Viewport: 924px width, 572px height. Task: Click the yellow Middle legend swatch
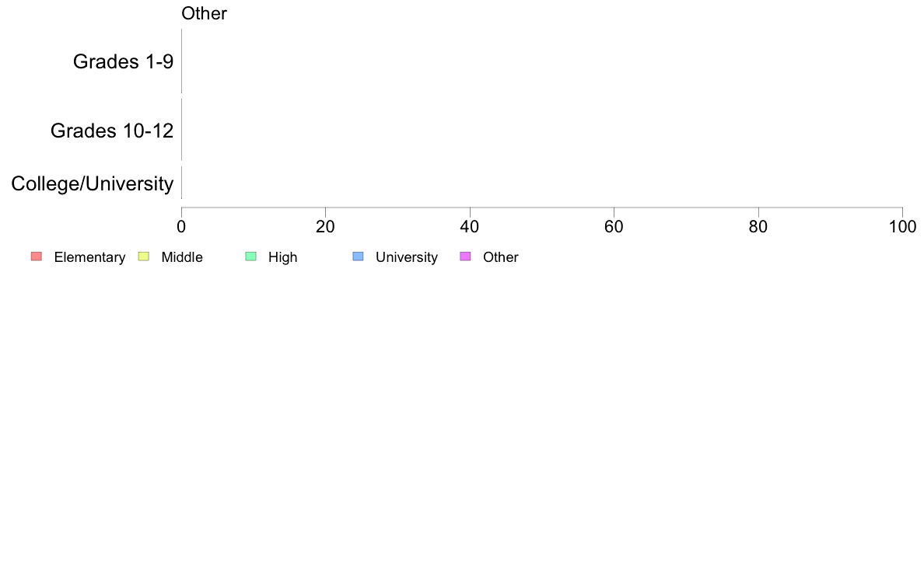pyautogui.click(x=143, y=256)
